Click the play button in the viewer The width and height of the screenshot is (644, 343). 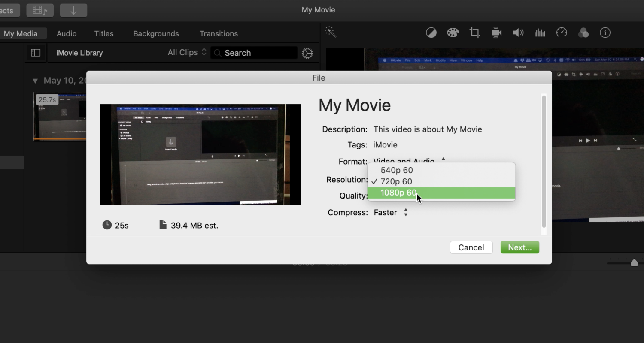pos(588,141)
